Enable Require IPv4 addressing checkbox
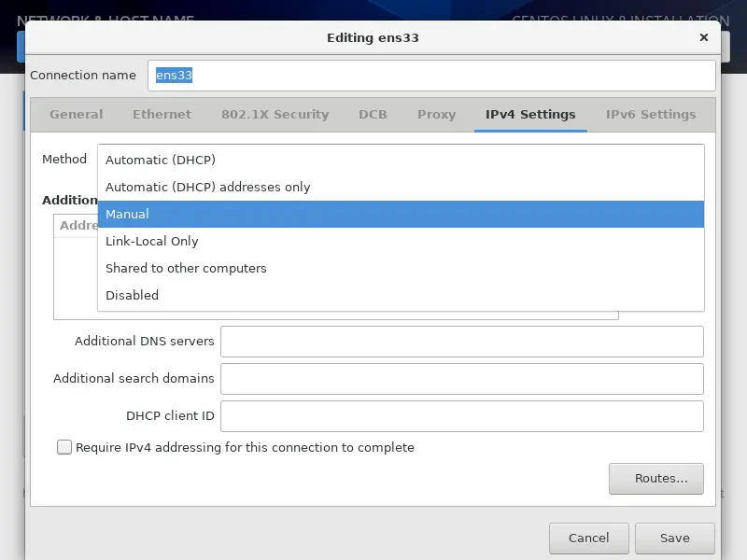 tap(64, 447)
